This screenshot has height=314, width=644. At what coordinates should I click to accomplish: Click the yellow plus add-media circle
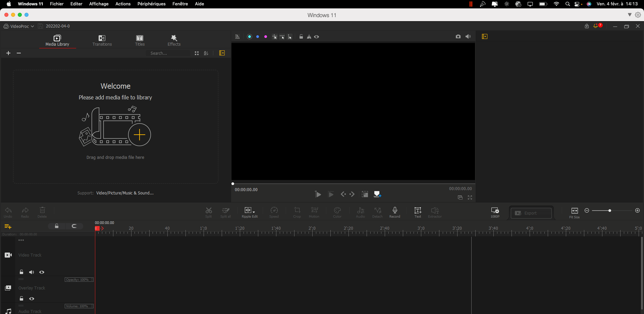click(140, 135)
